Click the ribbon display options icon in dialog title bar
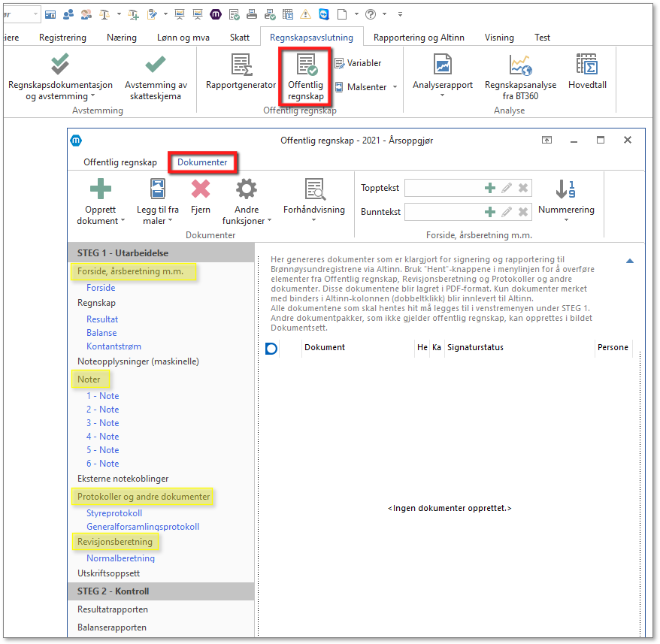The width and height of the screenshot is (660, 644). pyautogui.click(x=546, y=141)
